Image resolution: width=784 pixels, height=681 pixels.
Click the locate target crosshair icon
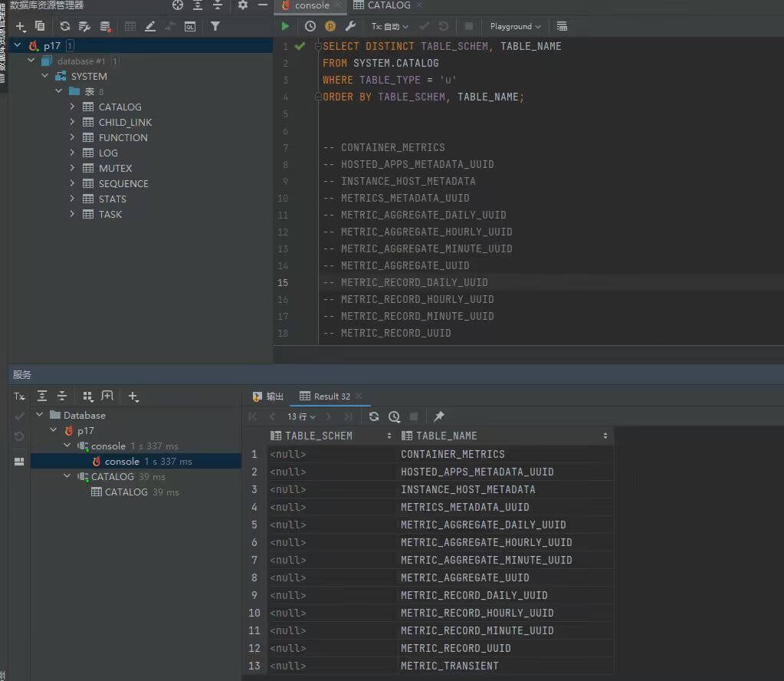[x=178, y=5]
